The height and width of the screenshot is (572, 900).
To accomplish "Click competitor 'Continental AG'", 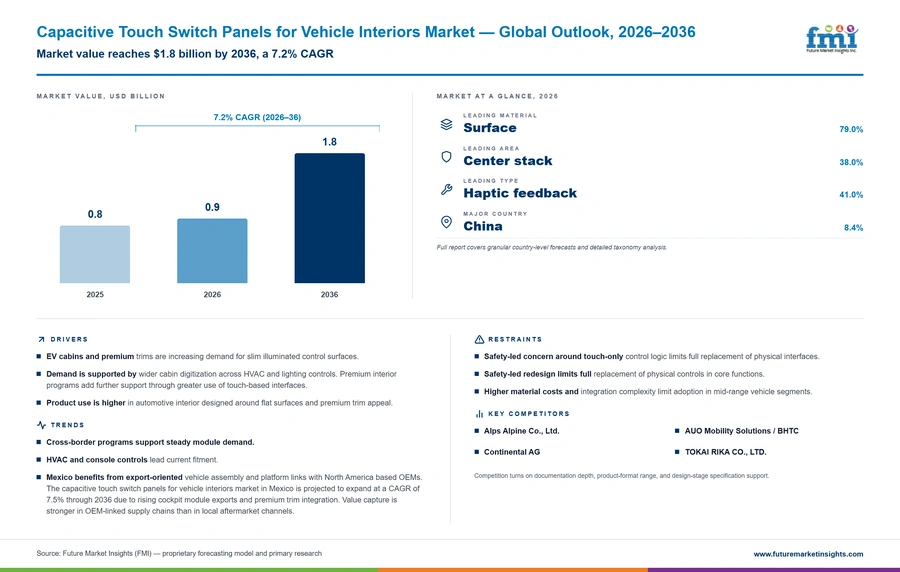I will [x=512, y=452].
